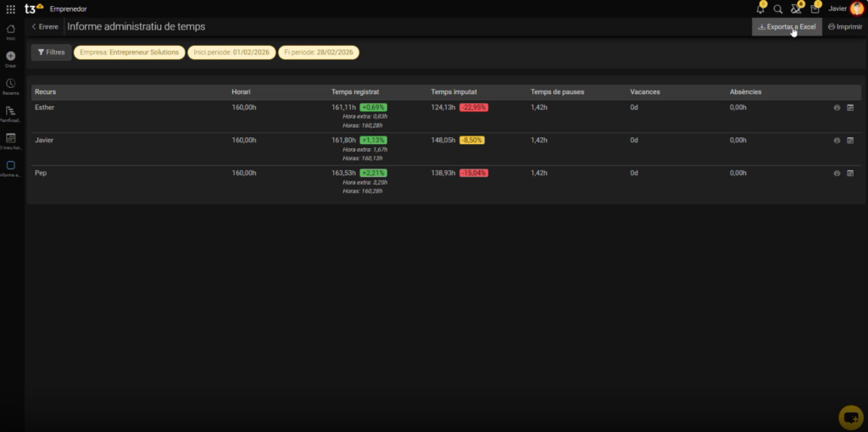
Task: Open calendar detail for Javier's row
Action: point(850,141)
